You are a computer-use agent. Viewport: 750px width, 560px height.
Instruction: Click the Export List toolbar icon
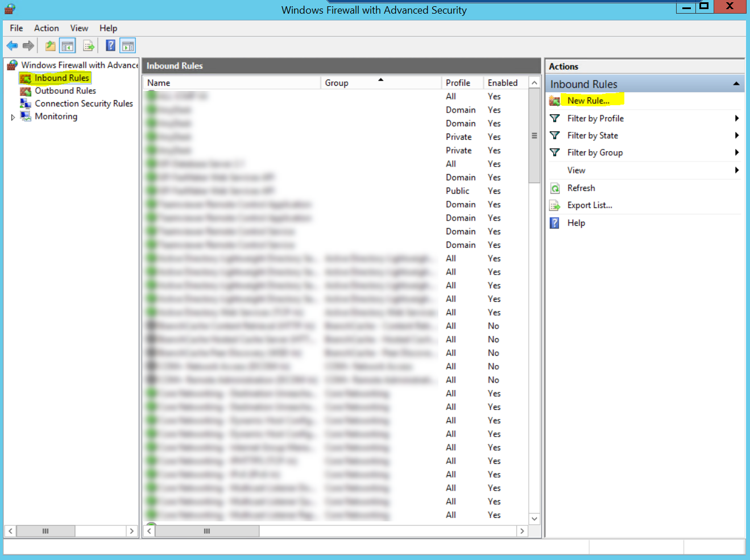pyautogui.click(x=89, y=46)
